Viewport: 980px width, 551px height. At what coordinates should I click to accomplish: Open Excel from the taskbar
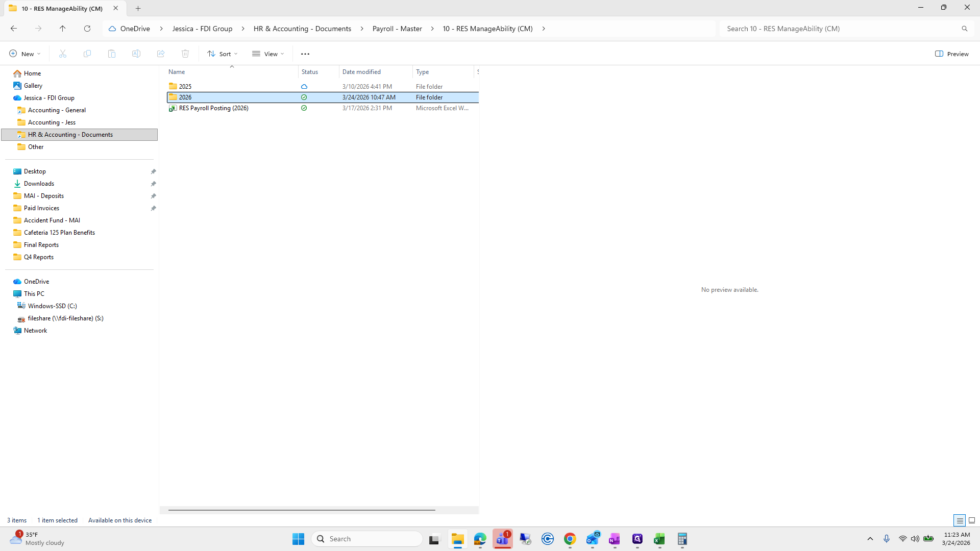pos(659,539)
